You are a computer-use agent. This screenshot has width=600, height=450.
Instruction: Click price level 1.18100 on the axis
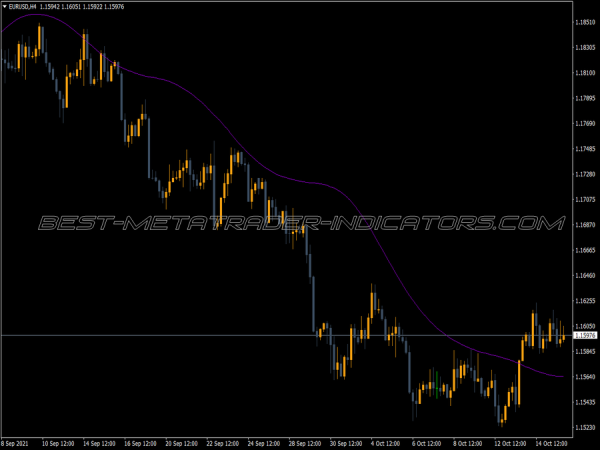585,73
